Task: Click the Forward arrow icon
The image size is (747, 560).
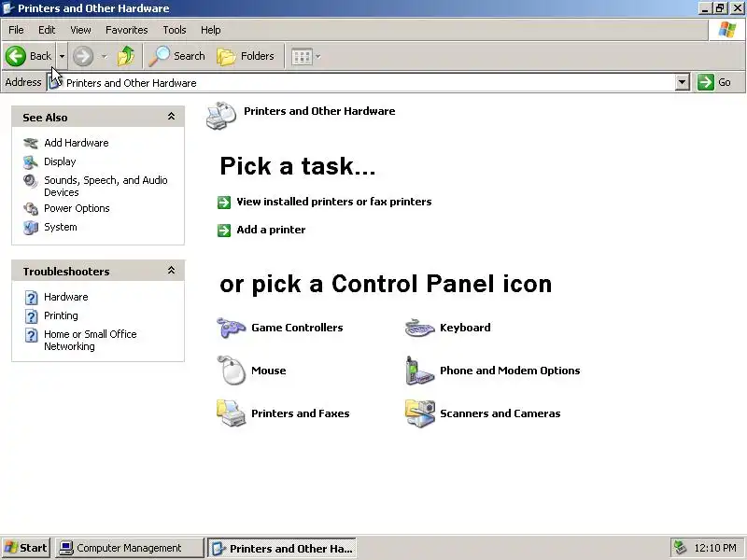Action: coord(83,56)
